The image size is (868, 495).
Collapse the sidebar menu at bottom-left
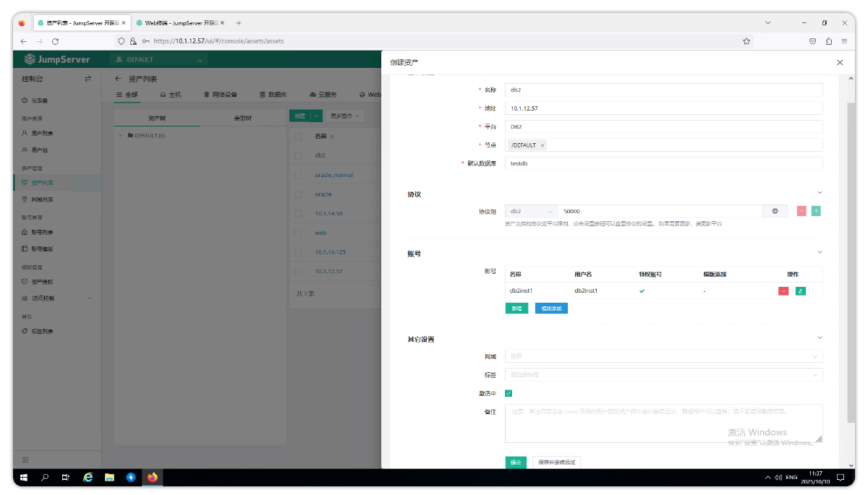point(25,460)
